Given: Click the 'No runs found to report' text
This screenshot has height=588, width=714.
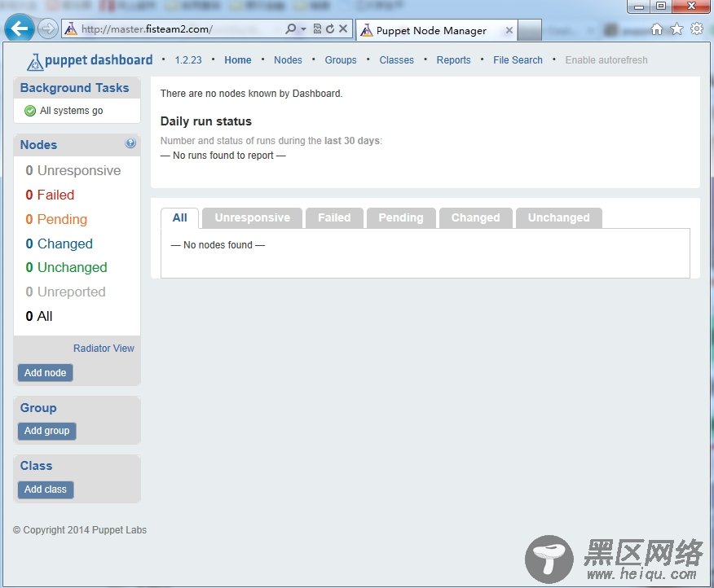Looking at the screenshot, I should coord(223,156).
